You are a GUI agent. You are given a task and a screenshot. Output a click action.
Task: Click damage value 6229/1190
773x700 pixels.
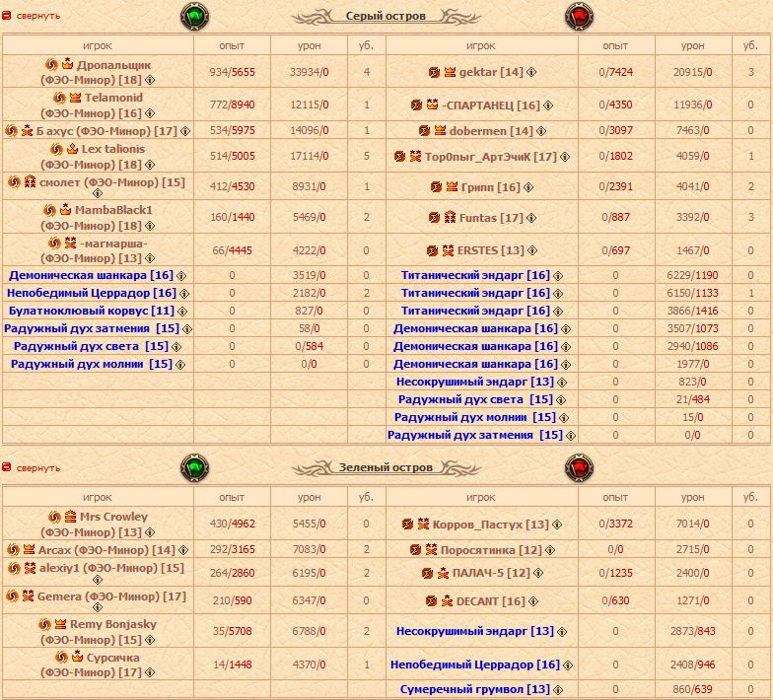692,275
